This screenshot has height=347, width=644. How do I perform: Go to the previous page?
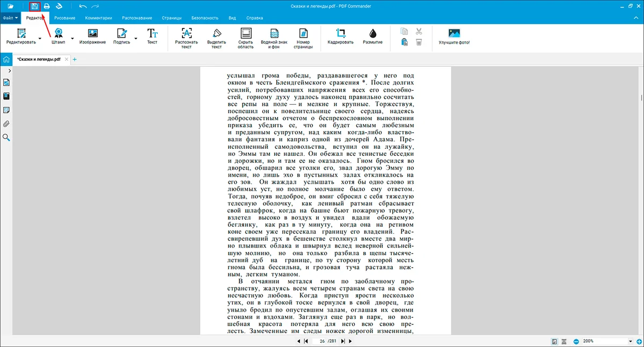pos(299,341)
